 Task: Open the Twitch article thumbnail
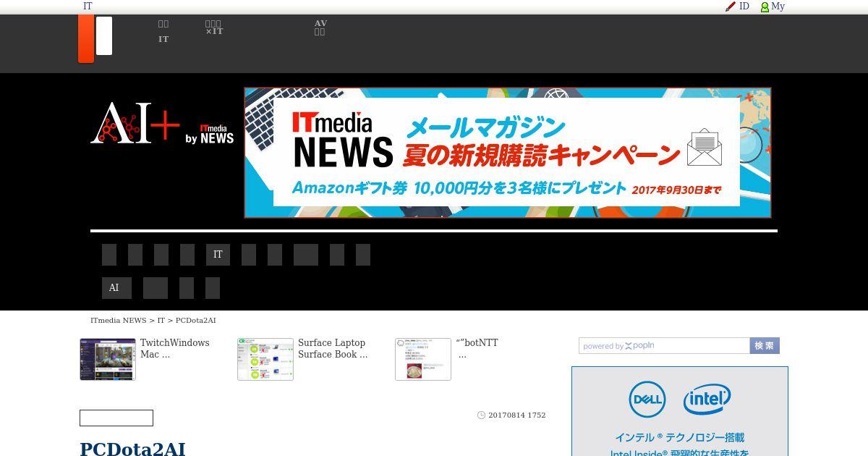point(108,359)
